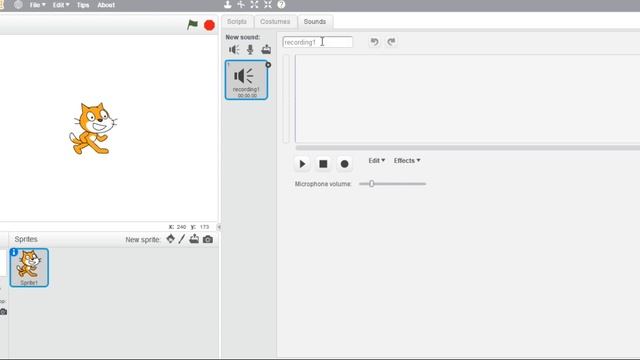Image resolution: width=640 pixels, height=360 pixels.
Task: Switch to the Costumes tab
Action: click(275, 22)
